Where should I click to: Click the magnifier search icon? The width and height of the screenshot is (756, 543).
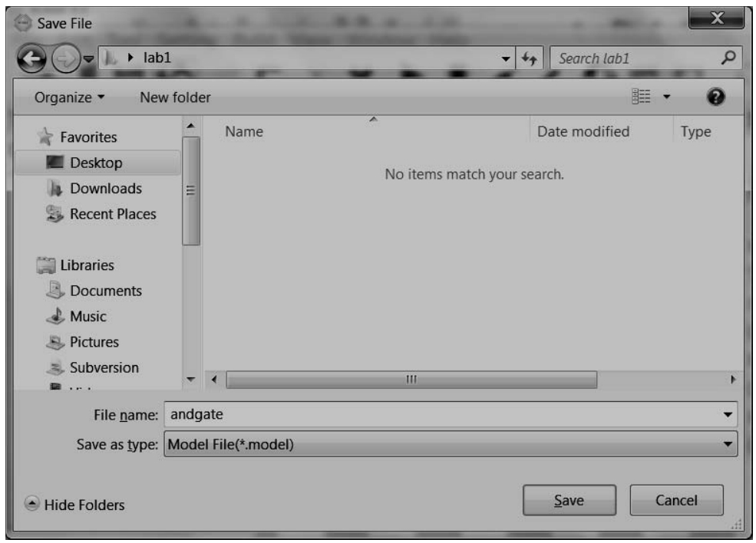[728, 58]
